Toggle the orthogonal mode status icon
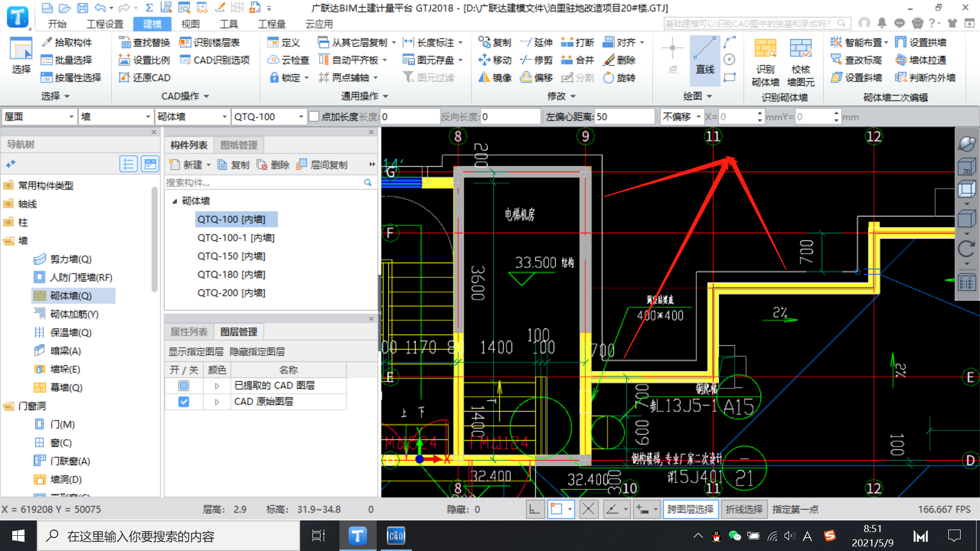The image size is (980, 551). coord(534,509)
